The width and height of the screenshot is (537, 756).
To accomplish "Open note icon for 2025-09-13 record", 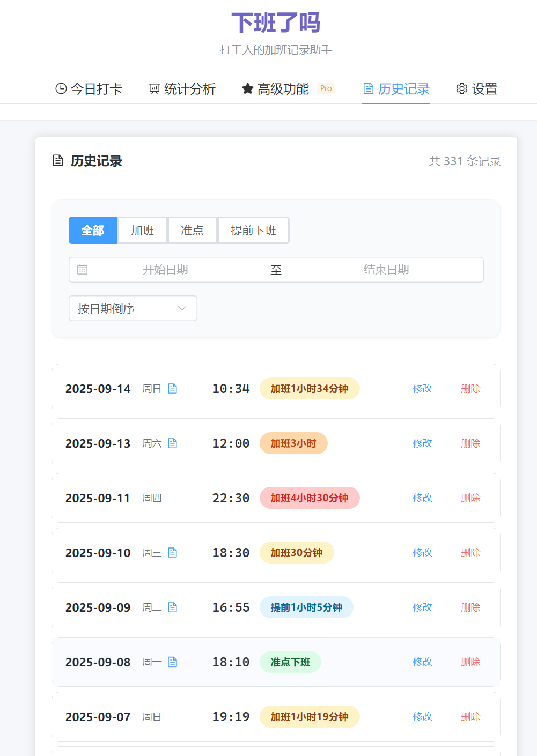I will [x=172, y=443].
